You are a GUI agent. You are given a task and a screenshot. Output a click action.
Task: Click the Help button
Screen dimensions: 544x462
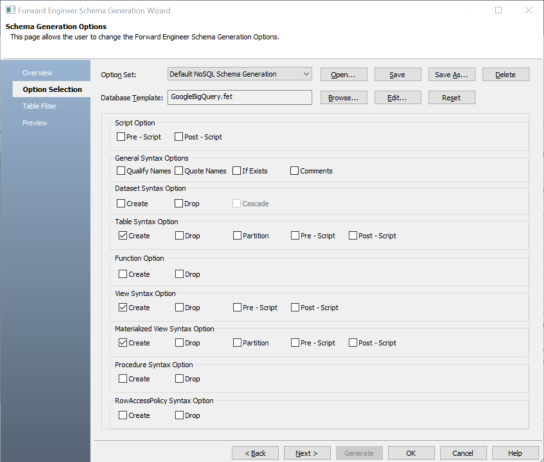click(x=515, y=453)
